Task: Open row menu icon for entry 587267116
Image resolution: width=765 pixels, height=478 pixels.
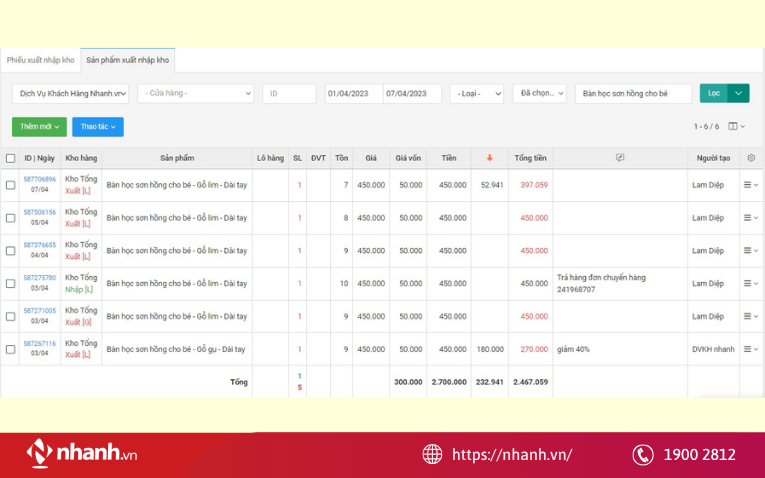Action: click(x=750, y=349)
